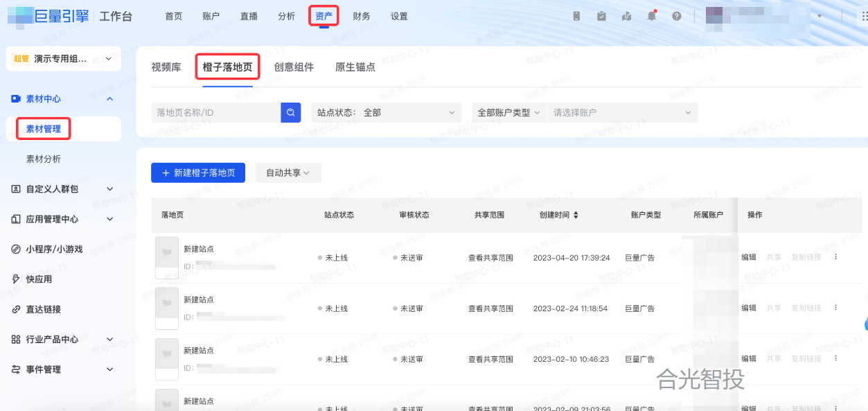Expand the 事件管理 section
Image resolution: width=868 pixels, height=411 pixels.
109,369
